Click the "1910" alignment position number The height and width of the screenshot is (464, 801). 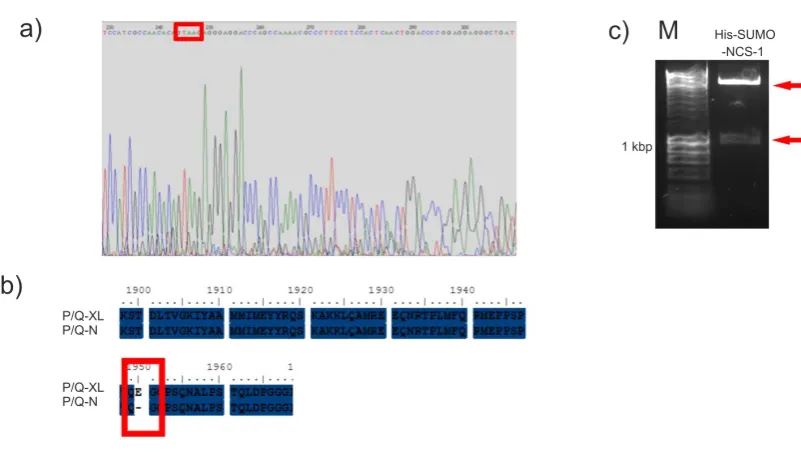click(219, 290)
